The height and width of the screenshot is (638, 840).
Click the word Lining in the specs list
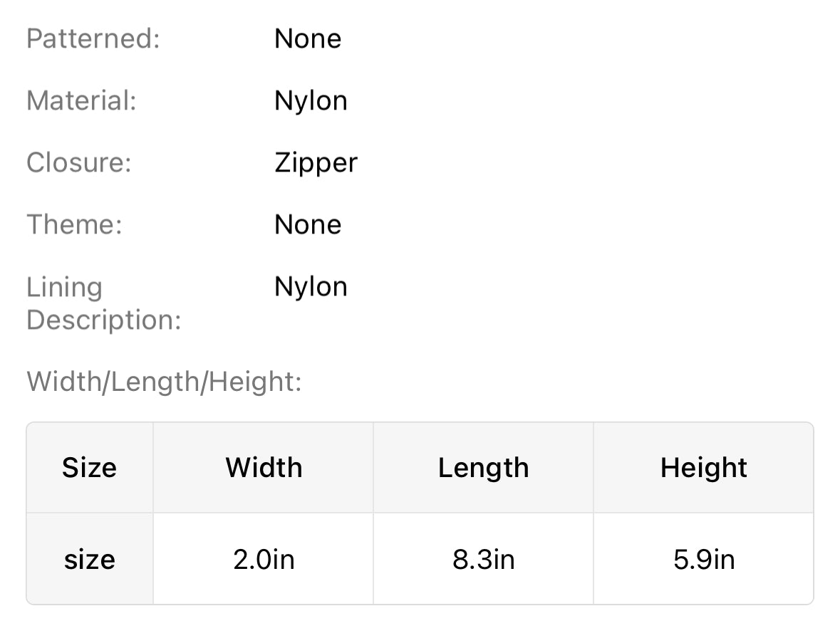65,287
